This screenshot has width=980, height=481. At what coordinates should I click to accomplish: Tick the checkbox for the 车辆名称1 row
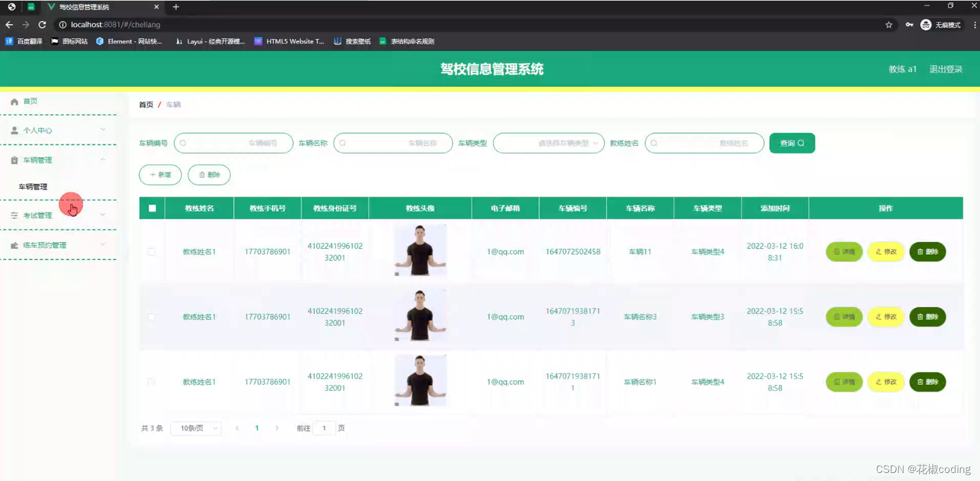pos(151,382)
